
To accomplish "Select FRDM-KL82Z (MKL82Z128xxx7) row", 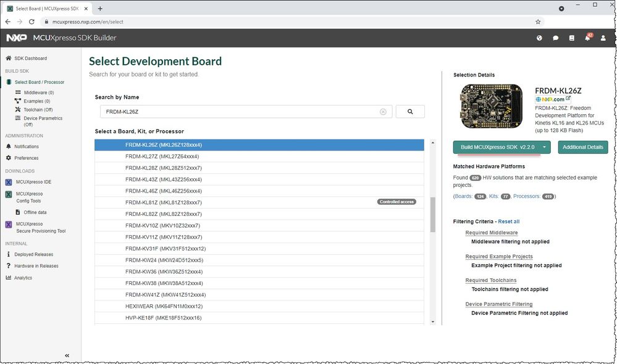I will [259, 214].
